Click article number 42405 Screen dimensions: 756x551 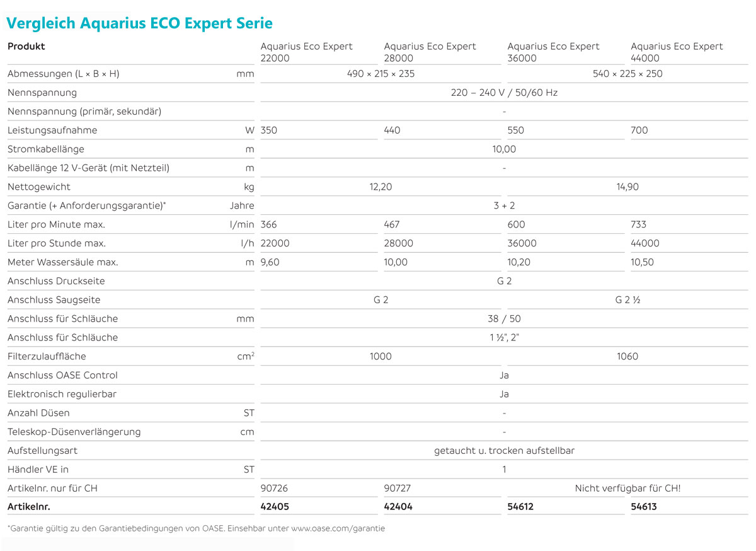click(x=275, y=506)
